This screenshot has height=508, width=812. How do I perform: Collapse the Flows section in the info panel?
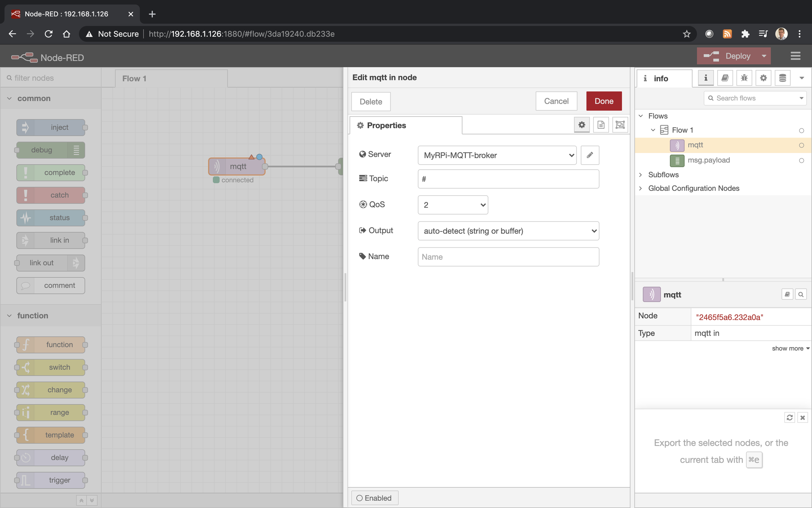pyautogui.click(x=641, y=115)
